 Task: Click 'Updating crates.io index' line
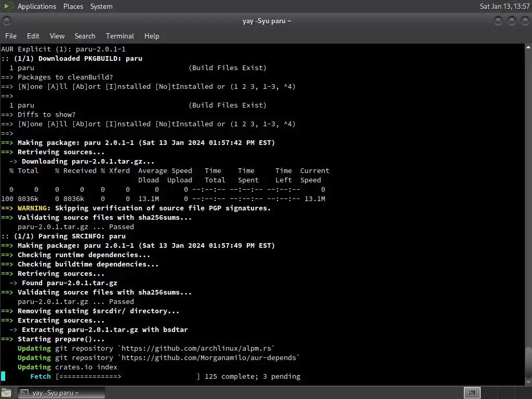click(x=67, y=367)
